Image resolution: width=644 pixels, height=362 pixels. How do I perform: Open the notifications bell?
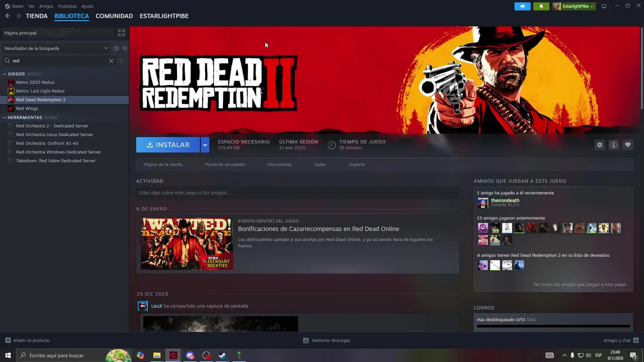pos(541,6)
